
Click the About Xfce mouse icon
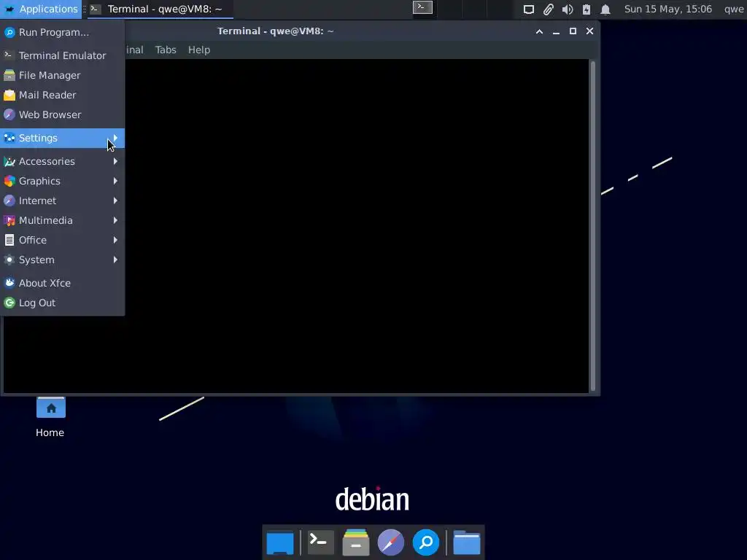pos(9,283)
